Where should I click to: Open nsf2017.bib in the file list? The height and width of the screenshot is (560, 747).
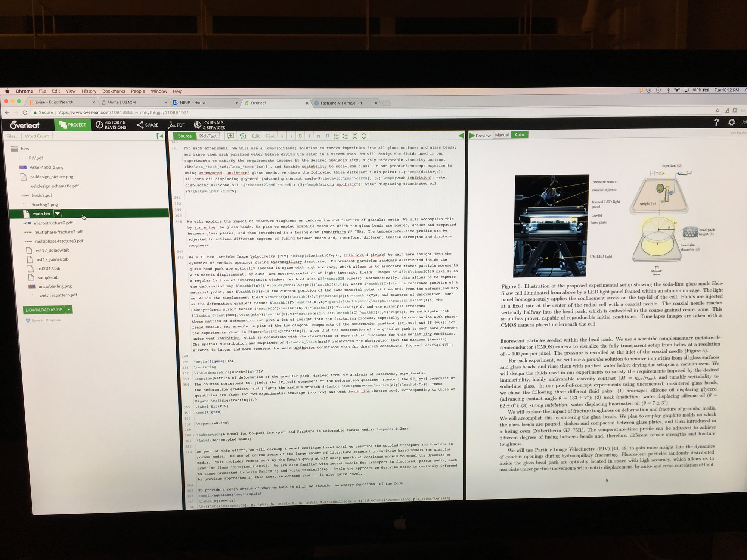[49, 268]
